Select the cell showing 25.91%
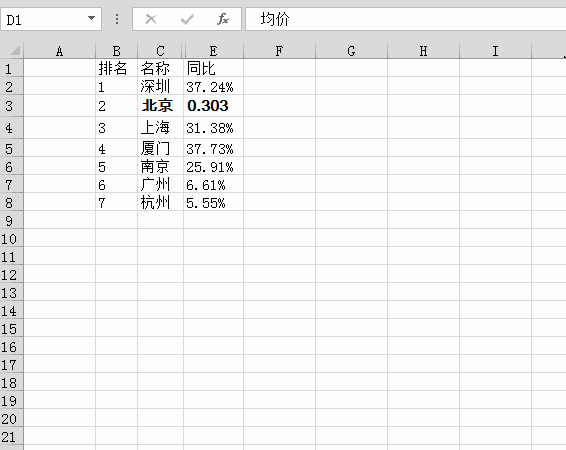Viewport: 566px width, 450px height. 214,166
